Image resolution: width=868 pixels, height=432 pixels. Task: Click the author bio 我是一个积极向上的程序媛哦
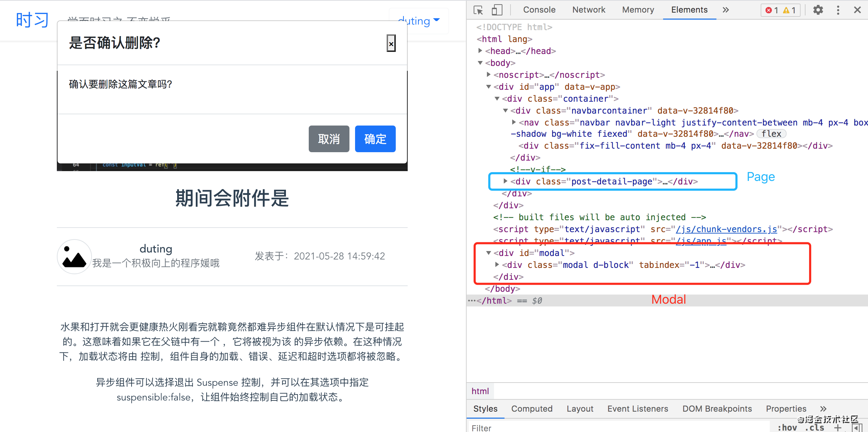pyautogui.click(x=156, y=263)
